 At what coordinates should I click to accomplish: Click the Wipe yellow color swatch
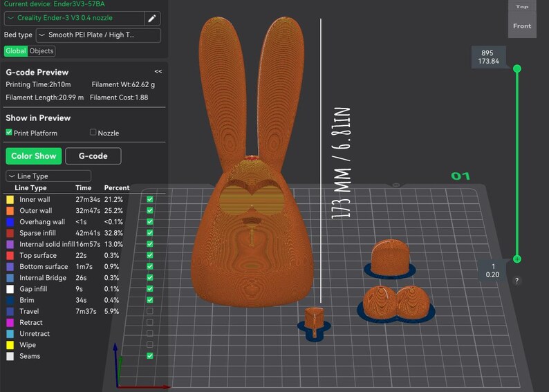click(x=10, y=345)
